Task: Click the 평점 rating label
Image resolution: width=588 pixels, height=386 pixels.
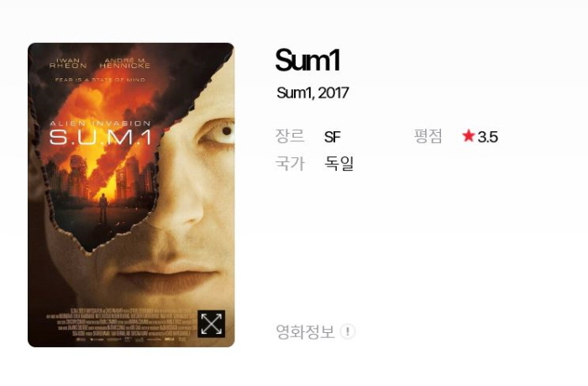Action: pos(428,136)
